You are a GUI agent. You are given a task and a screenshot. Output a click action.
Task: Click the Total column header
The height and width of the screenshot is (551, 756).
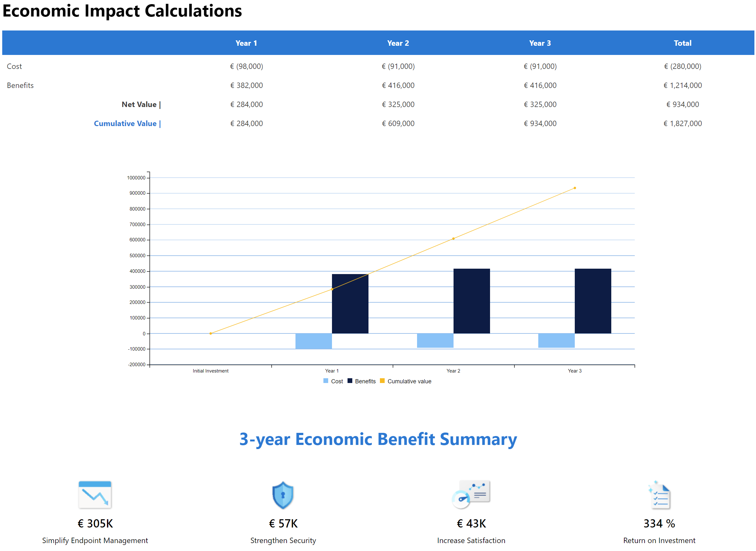point(683,43)
